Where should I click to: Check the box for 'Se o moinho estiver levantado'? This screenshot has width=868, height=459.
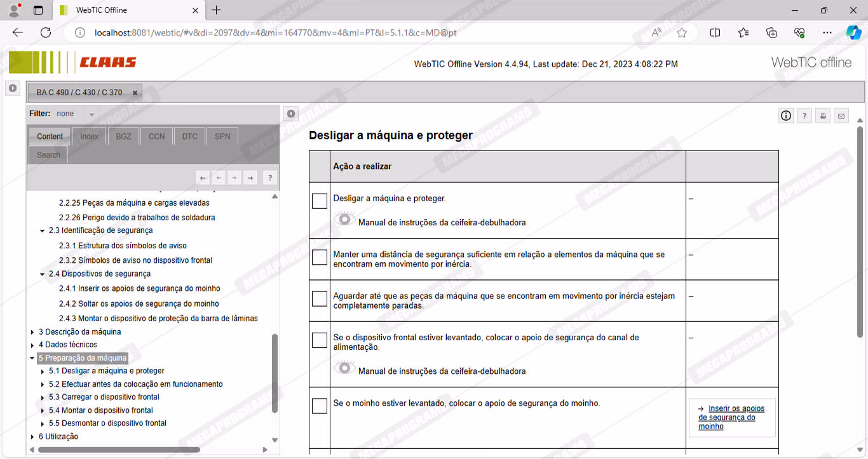pyautogui.click(x=320, y=406)
